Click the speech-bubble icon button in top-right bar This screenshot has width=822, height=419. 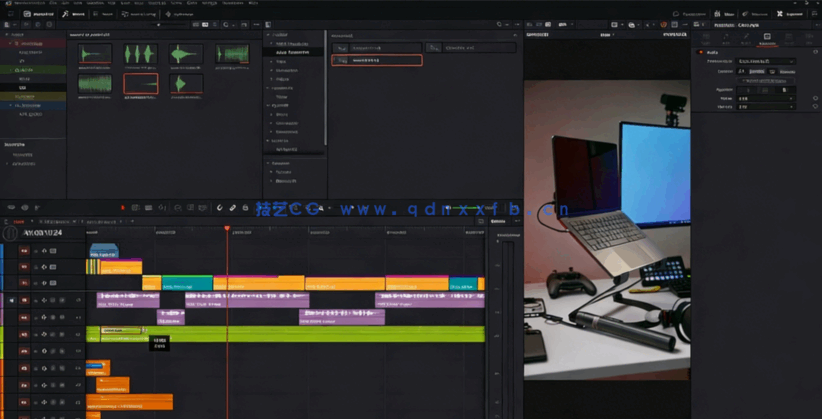coord(676,14)
